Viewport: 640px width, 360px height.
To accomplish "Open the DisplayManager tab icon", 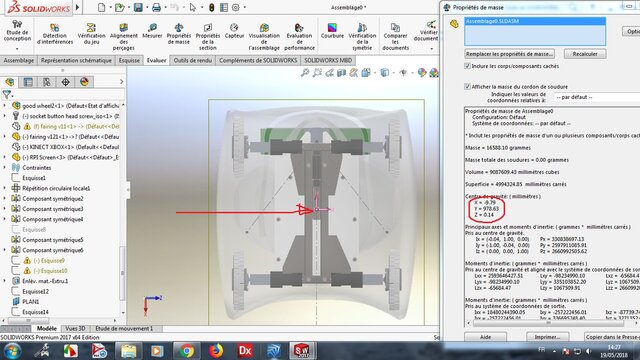I will pyautogui.click(x=84, y=82).
